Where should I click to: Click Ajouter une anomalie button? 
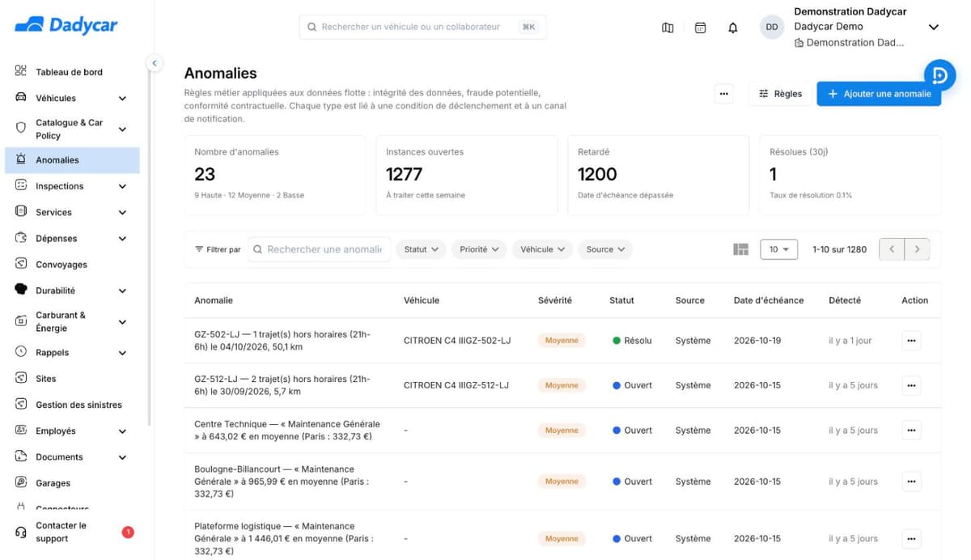[879, 94]
